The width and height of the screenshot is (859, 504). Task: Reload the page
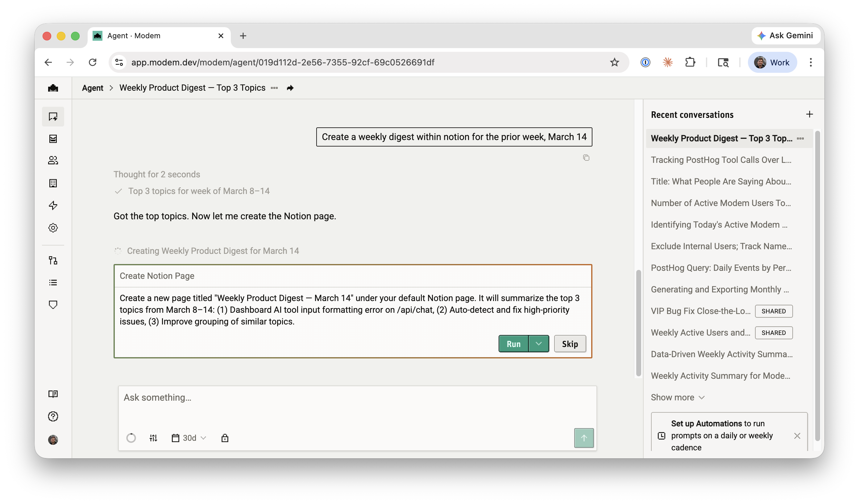point(92,62)
